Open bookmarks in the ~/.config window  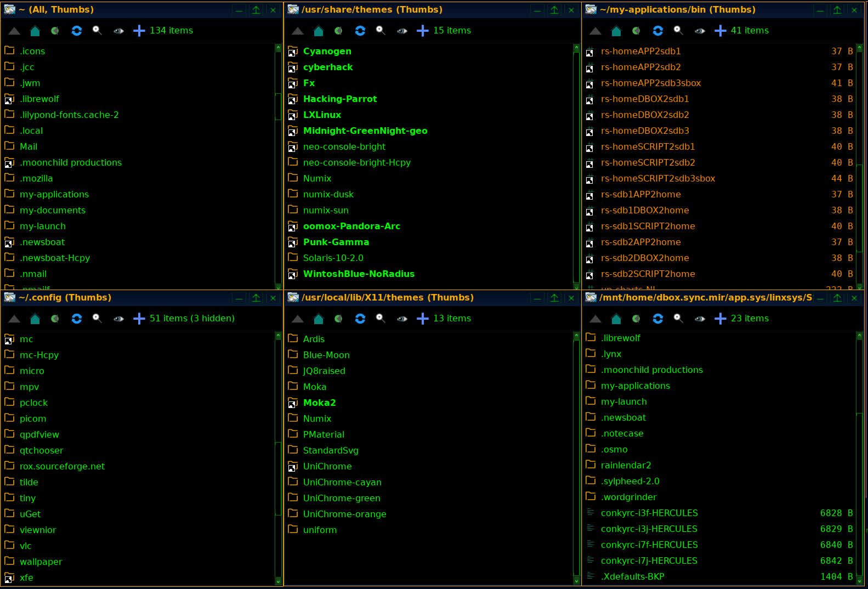pos(55,319)
